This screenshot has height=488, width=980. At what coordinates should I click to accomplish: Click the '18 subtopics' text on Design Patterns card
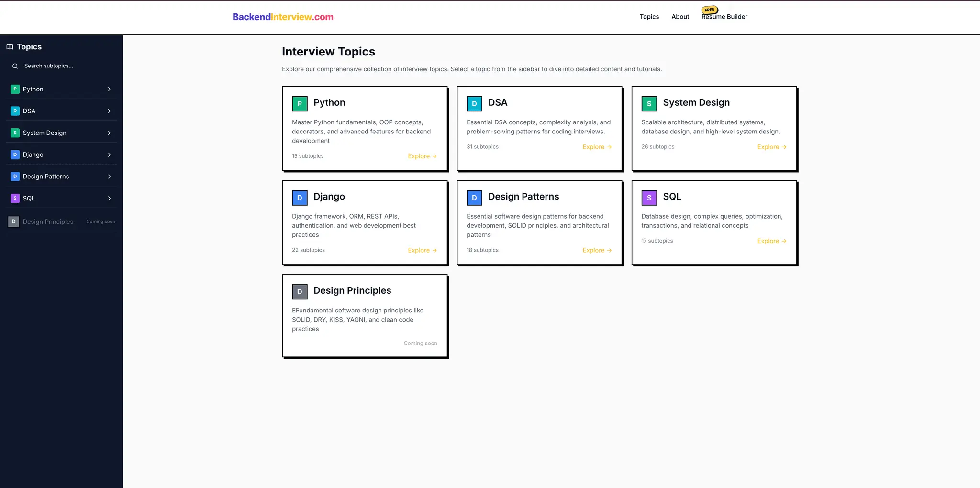(x=482, y=250)
